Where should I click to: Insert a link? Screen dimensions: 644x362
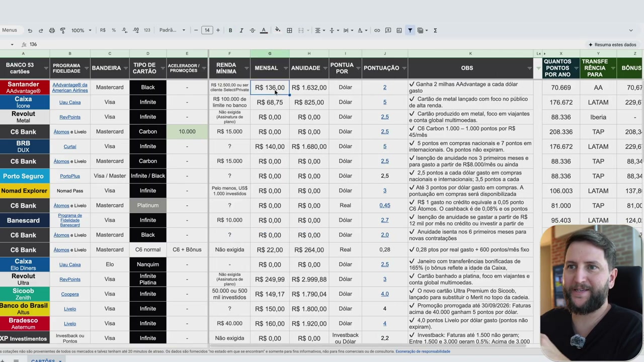click(377, 30)
